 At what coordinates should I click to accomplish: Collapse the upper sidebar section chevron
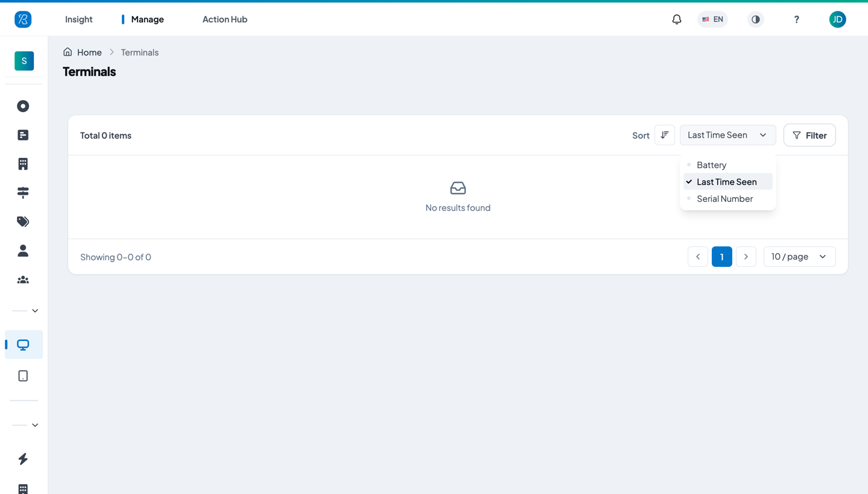click(x=35, y=311)
